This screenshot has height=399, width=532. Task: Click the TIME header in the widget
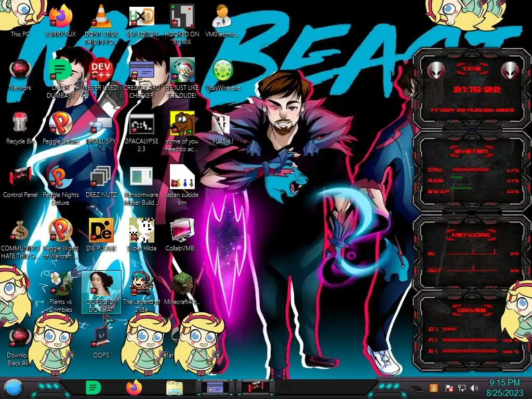[472, 69]
